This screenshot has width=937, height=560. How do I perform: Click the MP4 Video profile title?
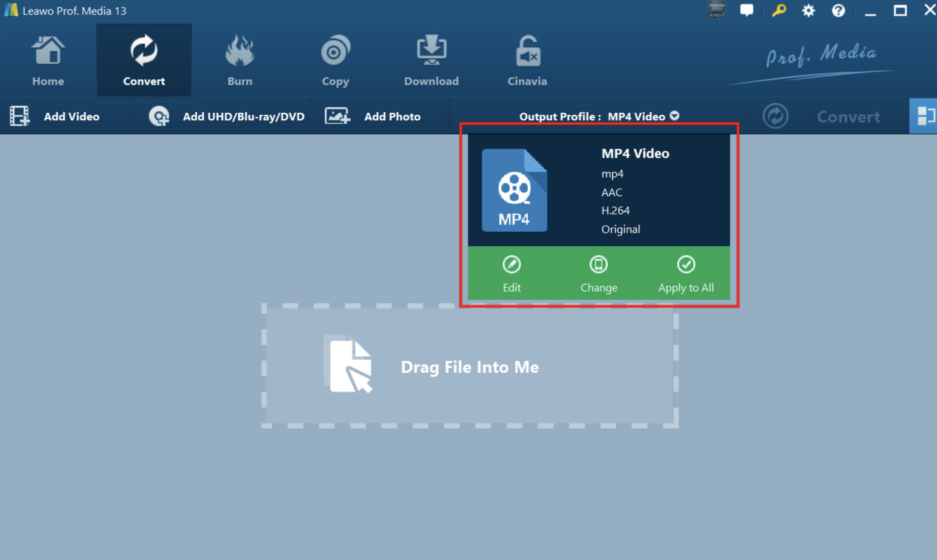(635, 153)
